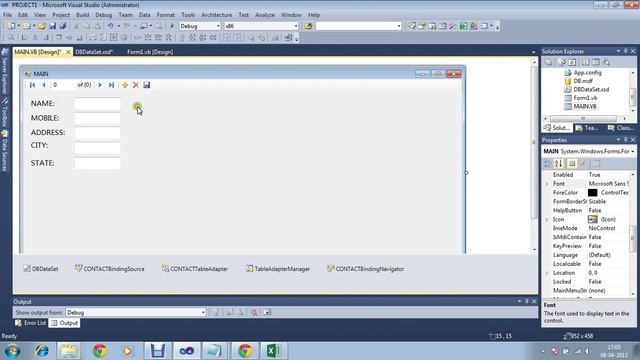Click Refresh icon in Solution Explorer toolbar
The image size is (640, 360).
tap(572, 62)
